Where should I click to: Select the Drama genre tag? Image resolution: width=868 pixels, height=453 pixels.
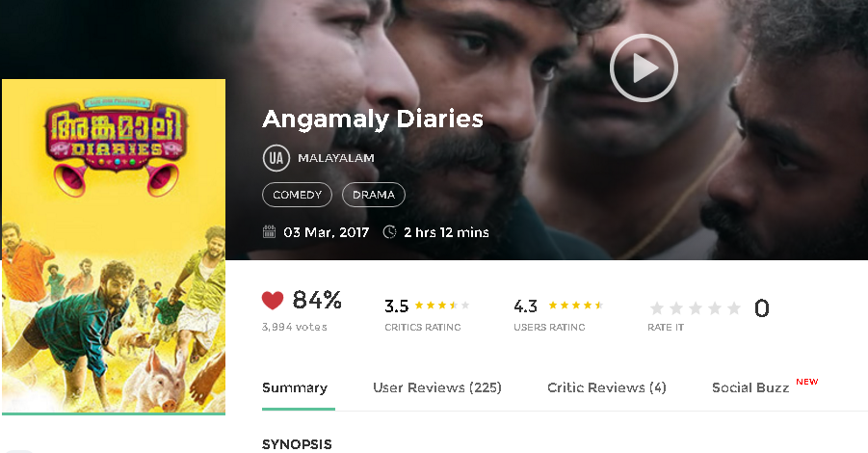coord(374,195)
